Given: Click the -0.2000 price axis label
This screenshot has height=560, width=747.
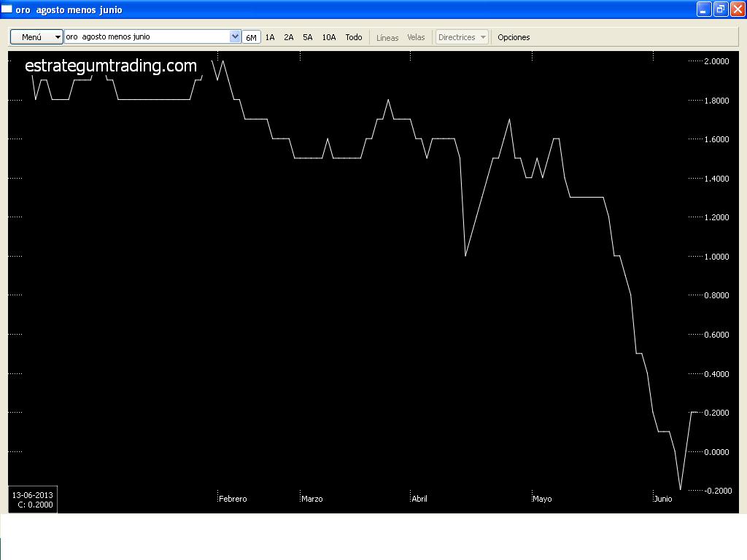Looking at the screenshot, I should pos(718,491).
